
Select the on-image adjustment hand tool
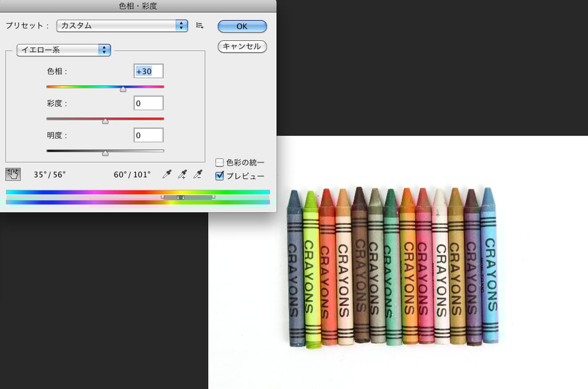(x=13, y=175)
